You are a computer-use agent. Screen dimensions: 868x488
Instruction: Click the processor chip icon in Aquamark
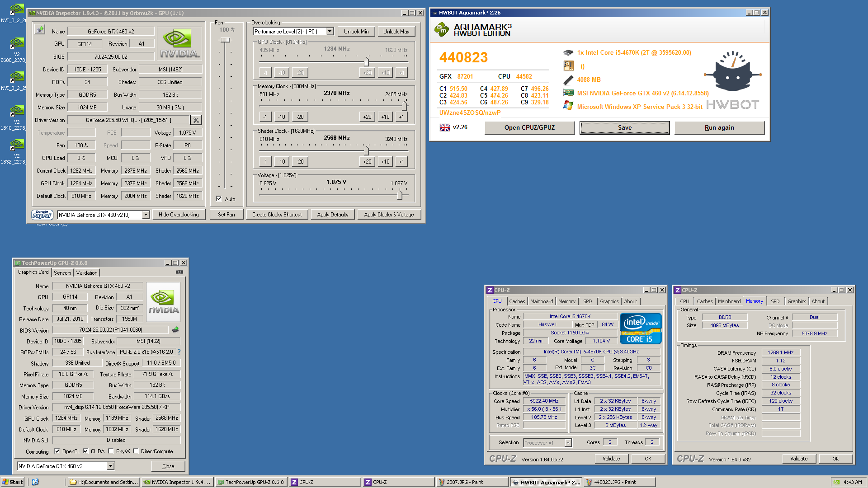click(x=568, y=53)
